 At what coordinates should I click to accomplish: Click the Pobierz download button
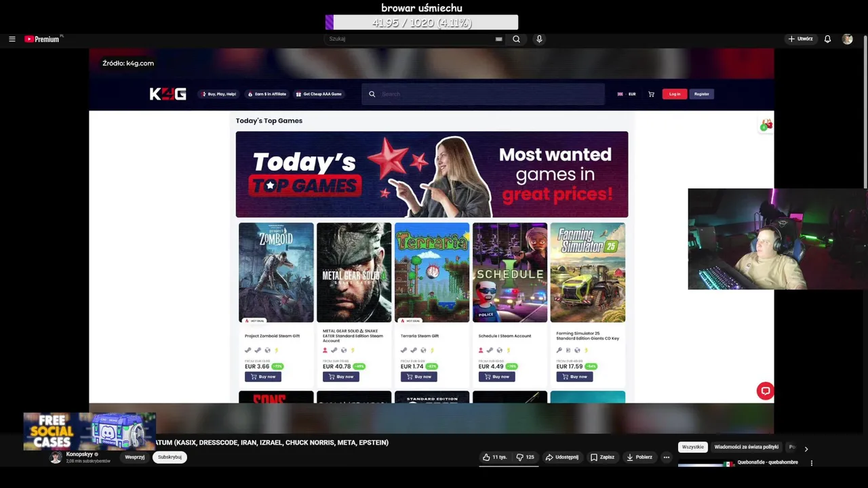(639, 457)
